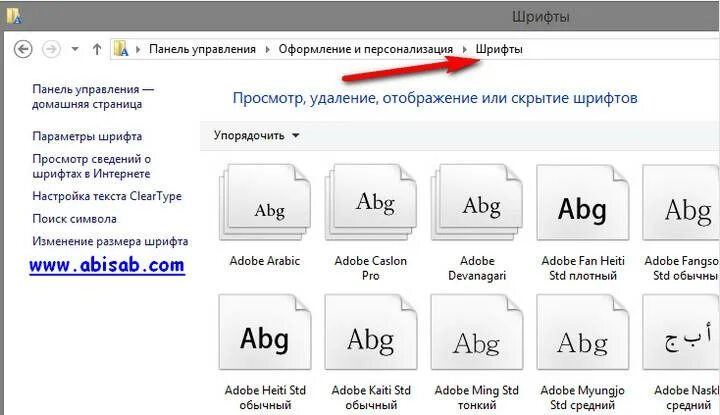Open the Упорядочить dropdown menu
Image resolution: width=720 pixels, height=415 pixels.
point(256,135)
